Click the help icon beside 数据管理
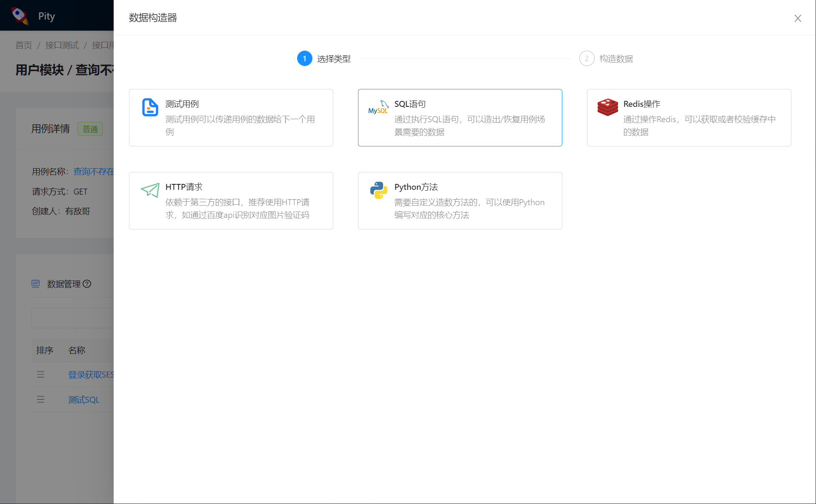Image resolution: width=816 pixels, height=504 pixels. [87, 283]
